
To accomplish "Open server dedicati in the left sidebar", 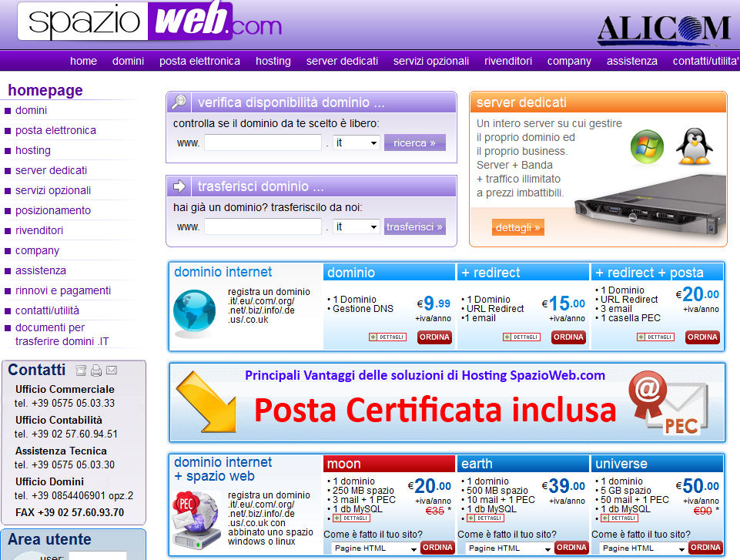I will 51,170.
